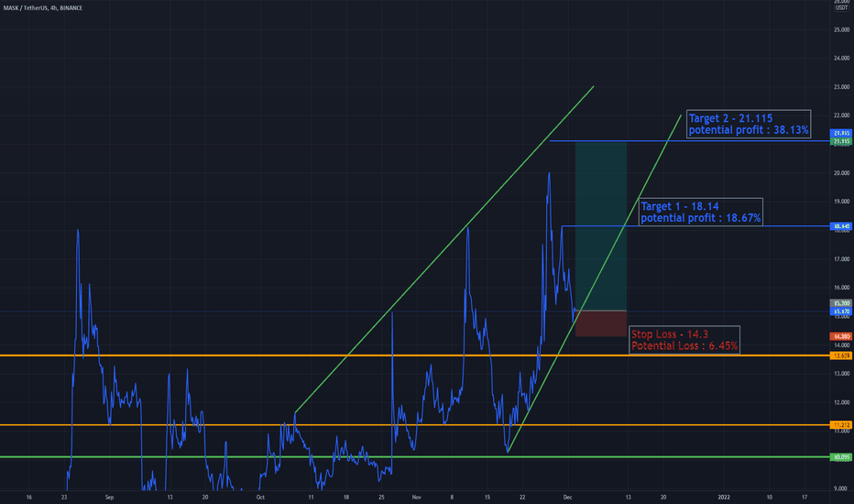
Task: Click the 2022 label on time axis
Action: (724, 498)
